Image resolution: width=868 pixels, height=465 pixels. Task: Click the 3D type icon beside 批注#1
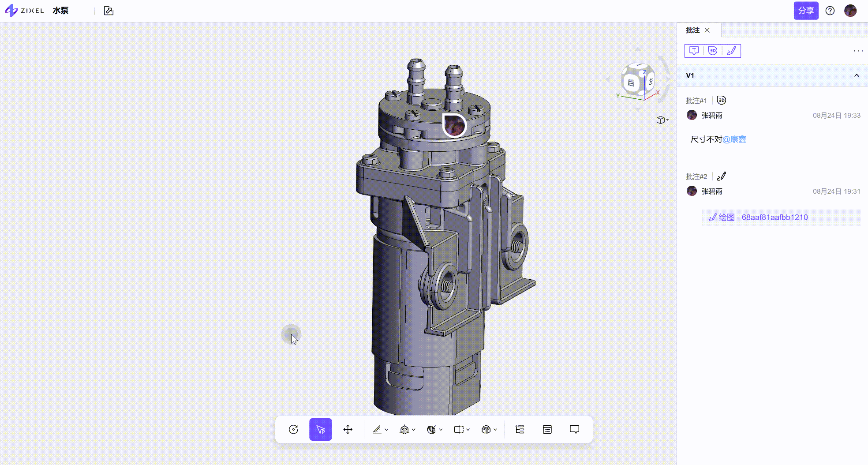pyautogui.click(x=722, y=100)
